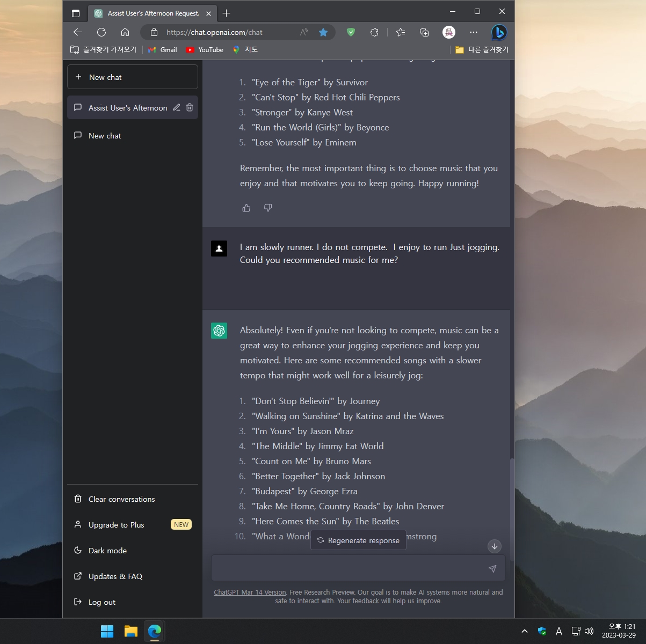Click Regenerate response button

[358, 540]
